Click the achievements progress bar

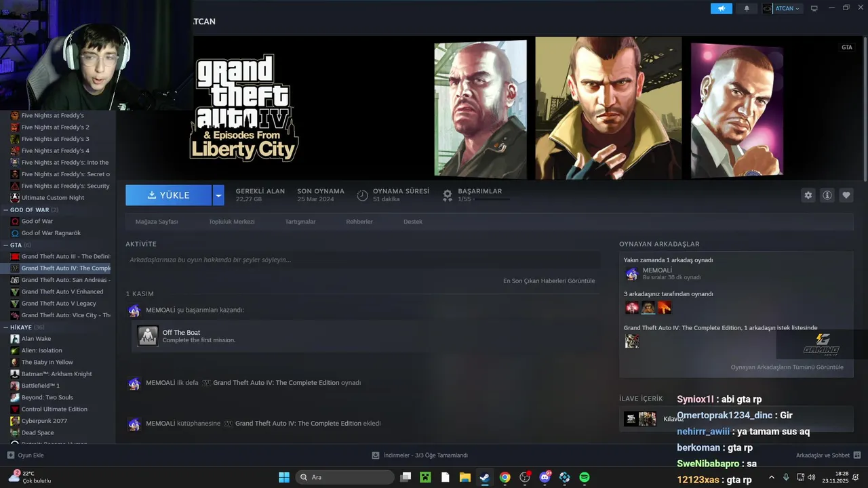[x=492, y=199]
